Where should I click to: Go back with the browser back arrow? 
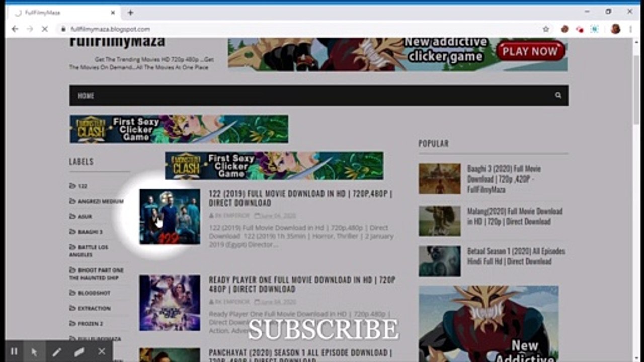pyautogui.click(x=15, y=29)
